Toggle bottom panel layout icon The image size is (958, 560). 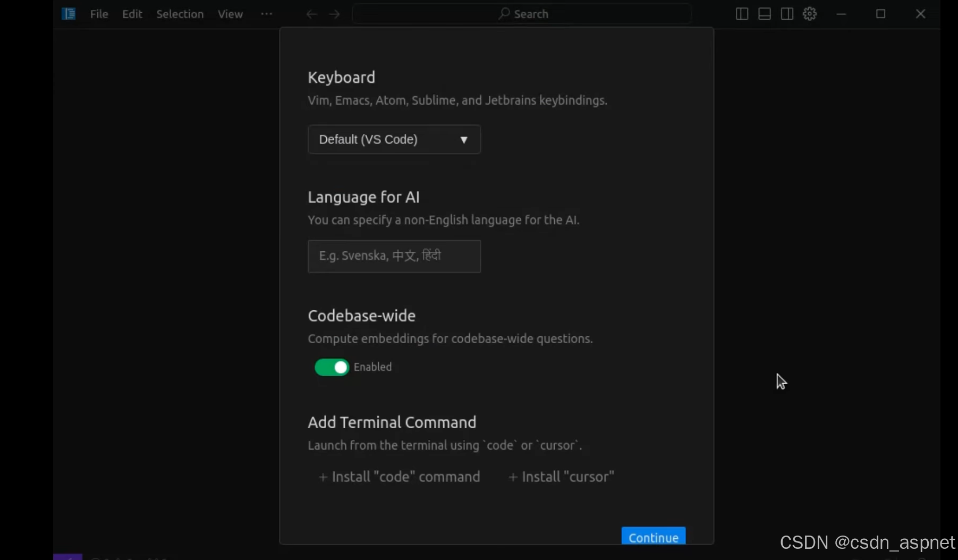coord(765,14)
